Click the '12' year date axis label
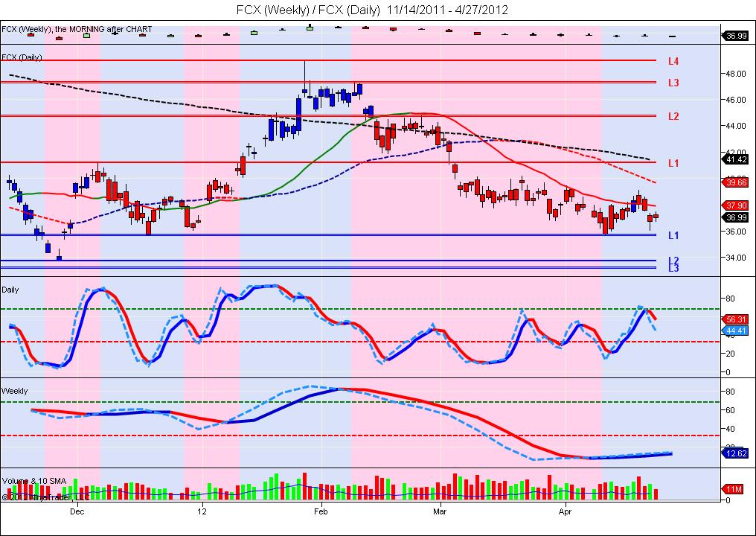Image resolution: width=756 pixels, height=536 pixels. point(202,511)
